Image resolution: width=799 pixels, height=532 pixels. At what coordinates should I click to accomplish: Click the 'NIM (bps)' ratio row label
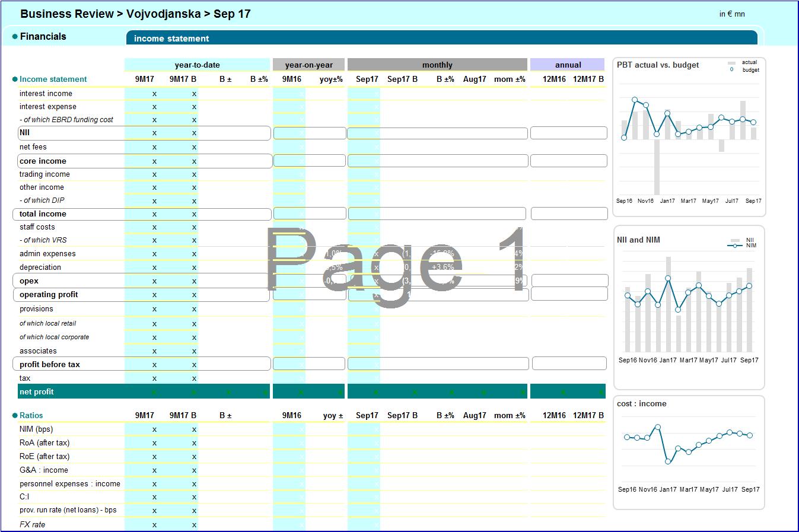[36, 429]
